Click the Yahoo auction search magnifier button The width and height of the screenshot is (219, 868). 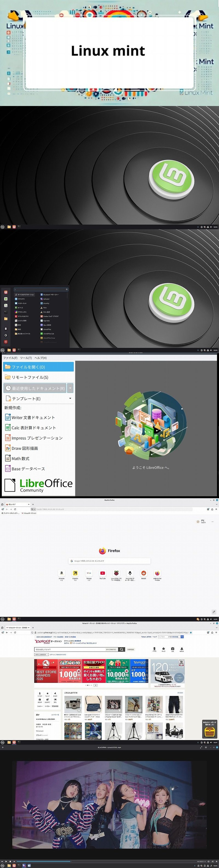pos(122,649)
